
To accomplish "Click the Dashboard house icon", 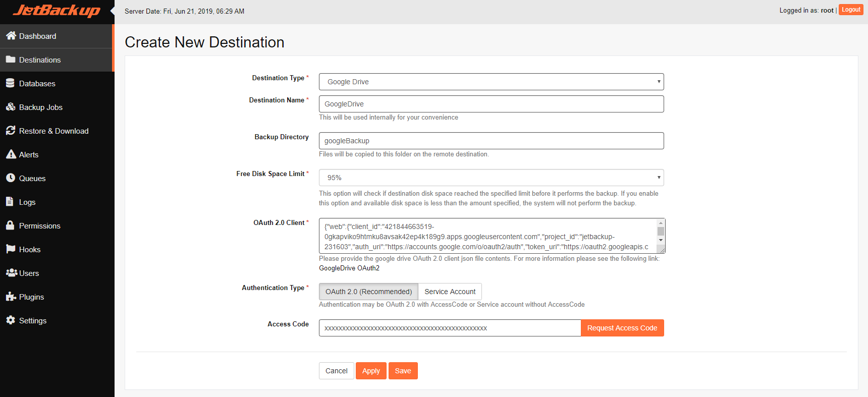I will coord(11,35).
